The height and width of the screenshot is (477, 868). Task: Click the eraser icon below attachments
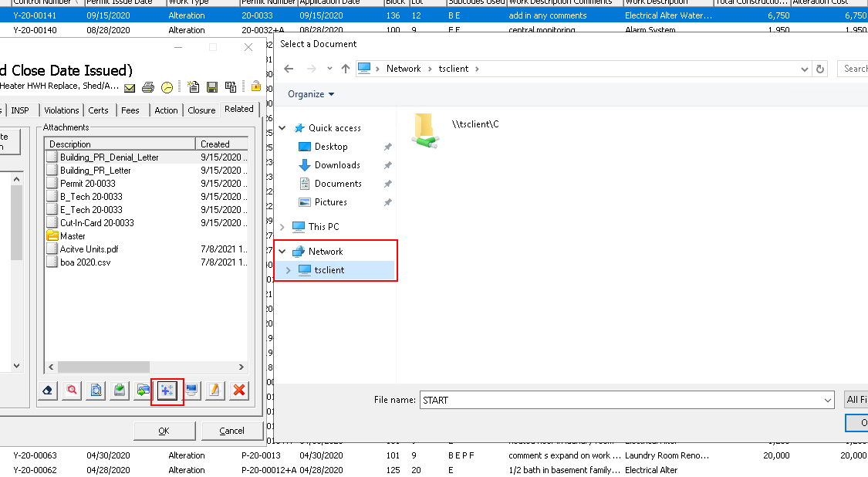48,391
